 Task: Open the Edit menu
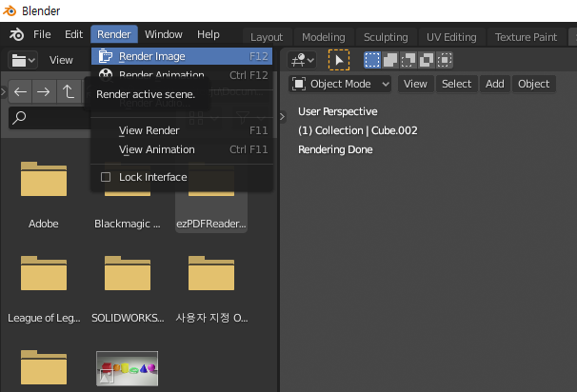[x=73, y=34]
